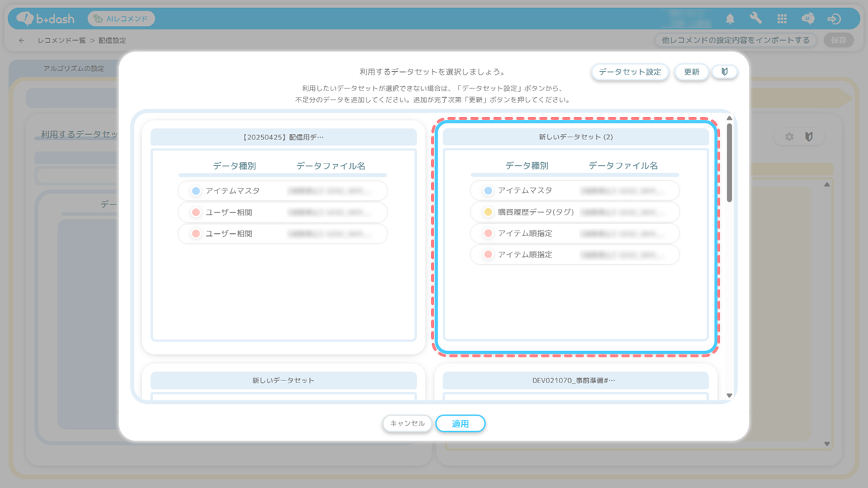Viewport: 868px width, 488px height.
Task: Click the AI brain assistant icon
Action: pyautogui.click(x=808, y=19)
